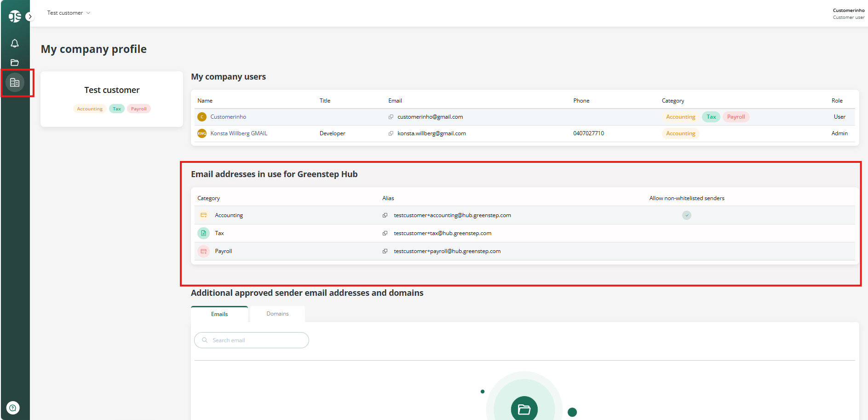Click the Phone column header

tap(581, 101)
